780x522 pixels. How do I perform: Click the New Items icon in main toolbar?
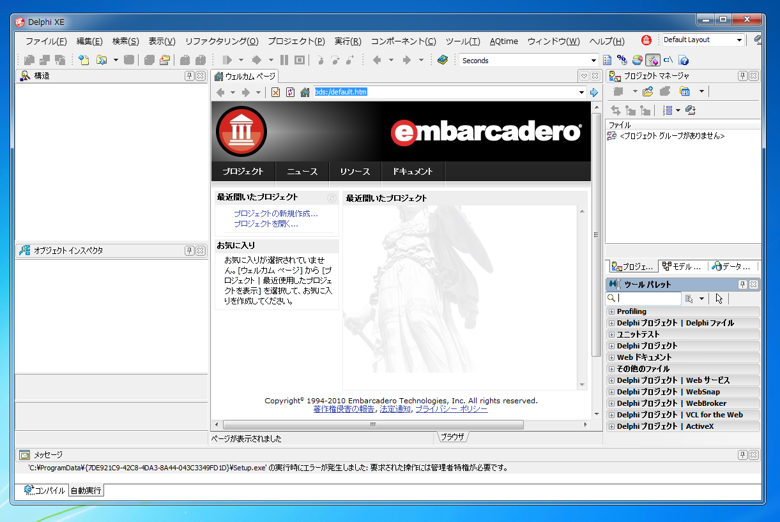coord(84,60)
